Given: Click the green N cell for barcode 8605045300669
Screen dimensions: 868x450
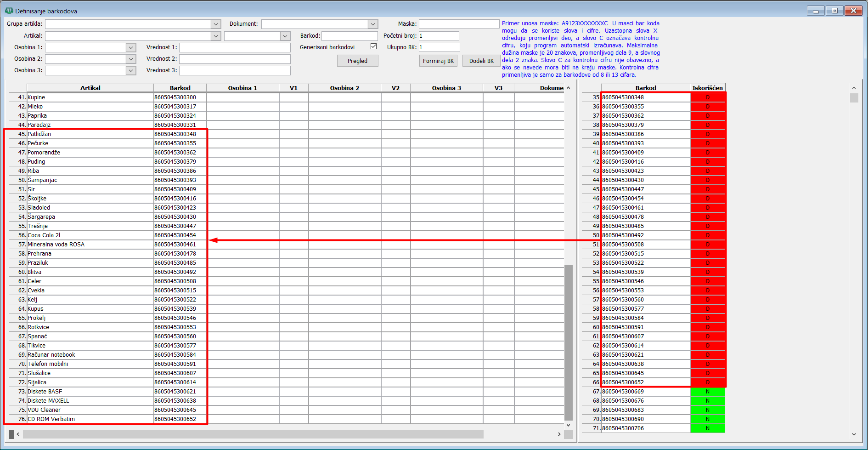Looking at the screenshot, I should tap(707, 392).
